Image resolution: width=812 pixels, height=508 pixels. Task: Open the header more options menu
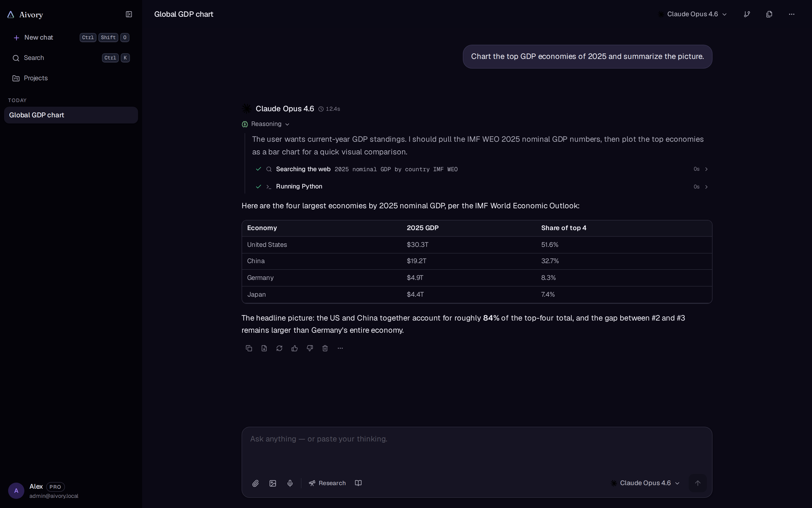point(791,14)
